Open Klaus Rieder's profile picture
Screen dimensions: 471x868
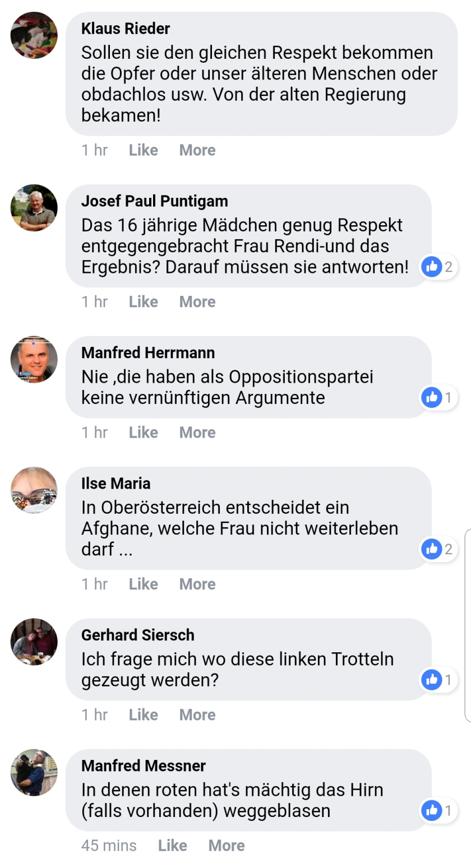pos(34,35)
